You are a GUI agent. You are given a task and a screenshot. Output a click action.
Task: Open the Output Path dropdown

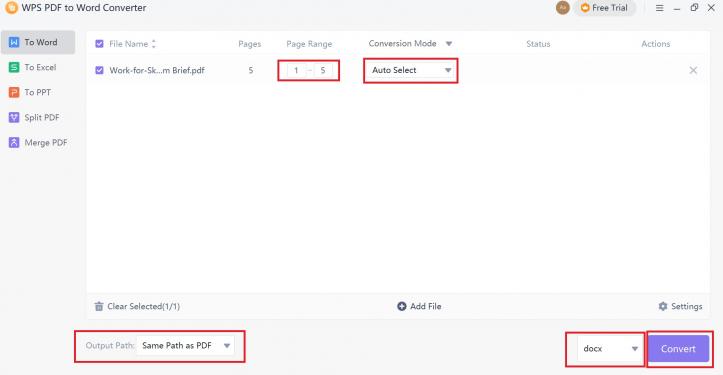tap(185, 345)
